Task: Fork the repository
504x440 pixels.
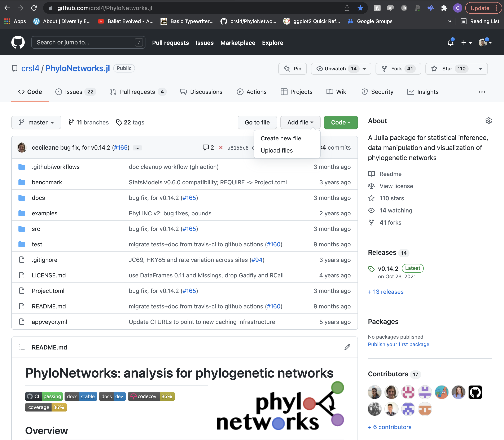Action: [x=398, y=69]
